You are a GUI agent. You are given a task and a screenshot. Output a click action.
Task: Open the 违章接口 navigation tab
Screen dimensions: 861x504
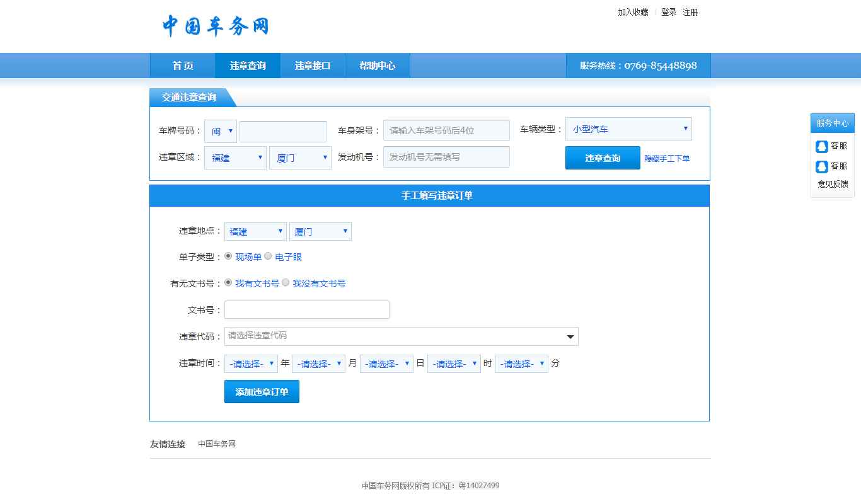click(x=313, y=66)
